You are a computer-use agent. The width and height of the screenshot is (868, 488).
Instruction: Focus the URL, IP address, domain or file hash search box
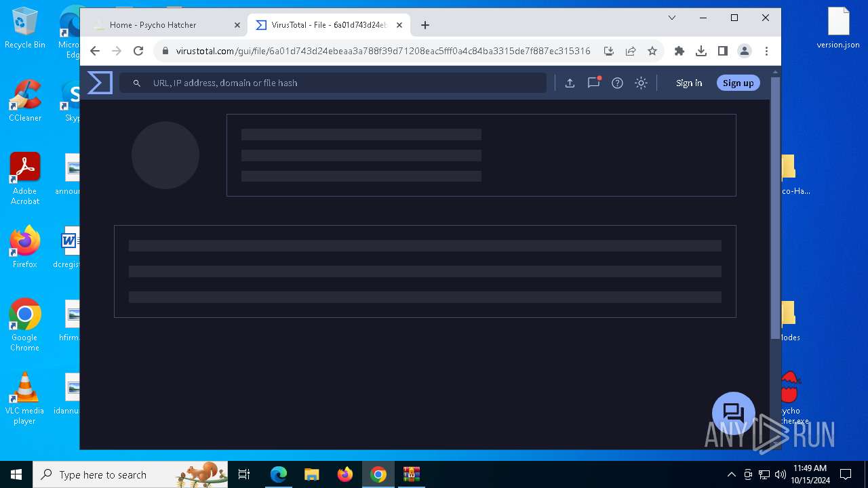tap(333, 83)
